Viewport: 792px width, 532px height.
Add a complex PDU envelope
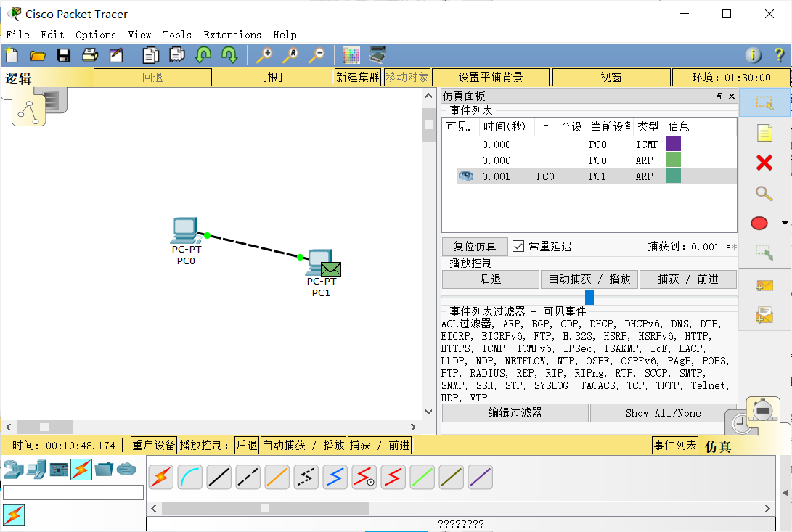coord(764,315)
